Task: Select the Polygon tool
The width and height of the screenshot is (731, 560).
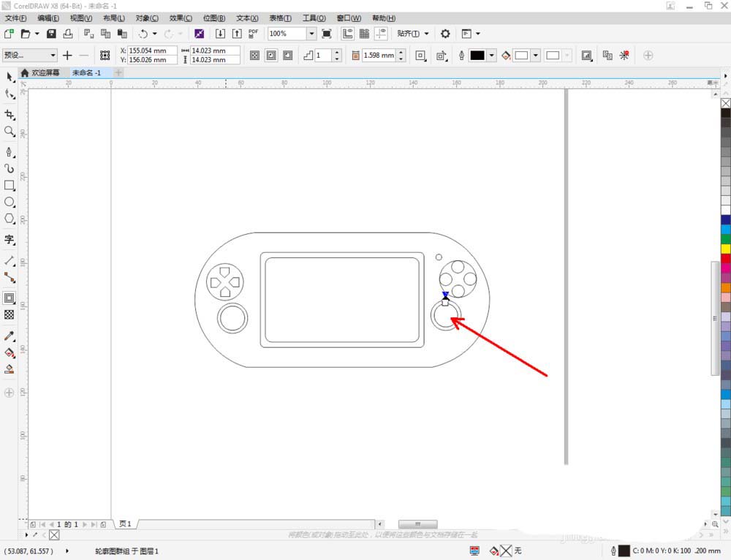Action: (x=10, y=219)
